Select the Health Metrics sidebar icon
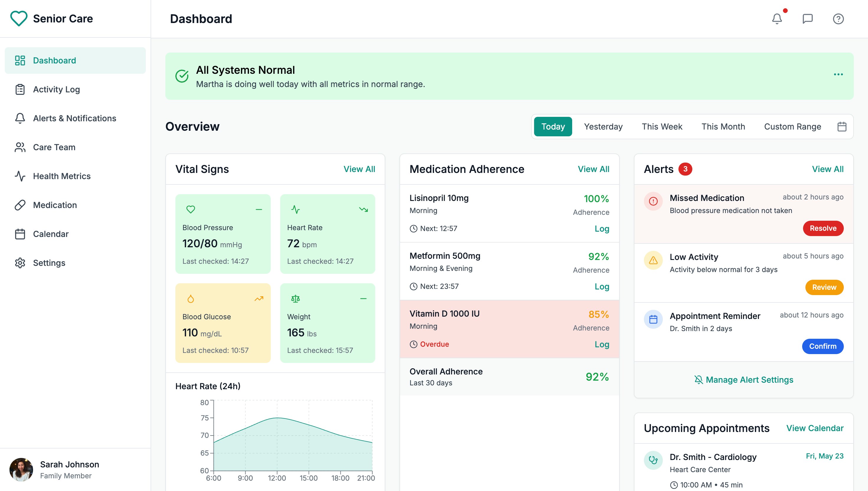 pos(19,176)
